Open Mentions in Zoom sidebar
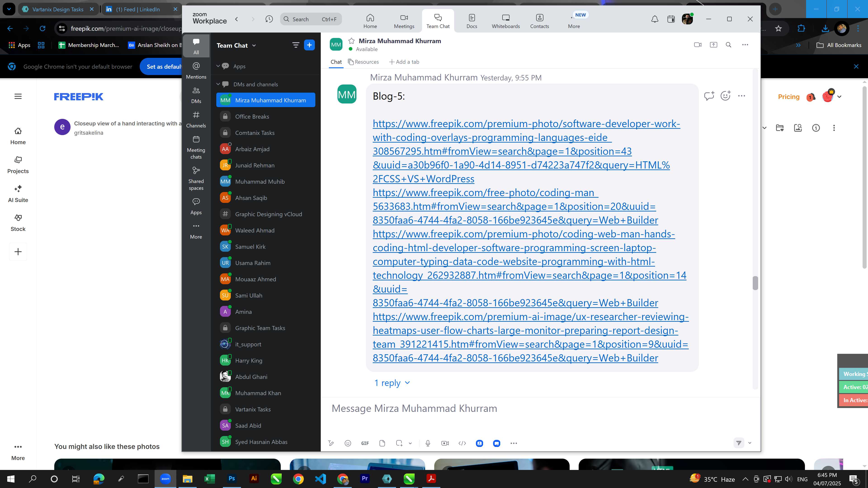868x488 pixels. (196, 71)
